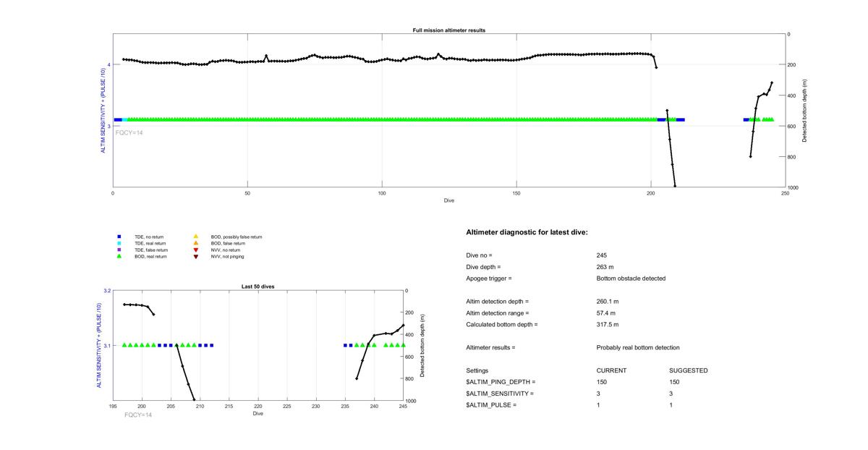868x450 pixels.
Task: Click the 'Apogee trigger =' label
Action: click(x=489, y=279)
